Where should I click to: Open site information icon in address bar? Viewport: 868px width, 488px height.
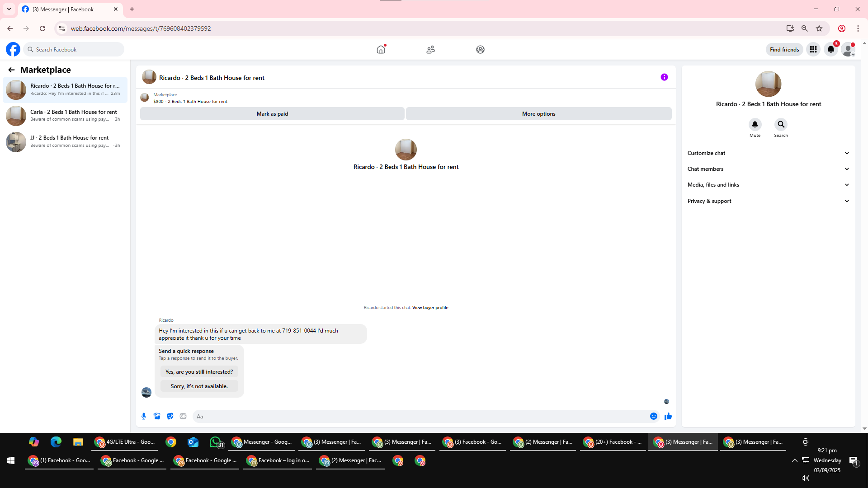click(62, 28)
